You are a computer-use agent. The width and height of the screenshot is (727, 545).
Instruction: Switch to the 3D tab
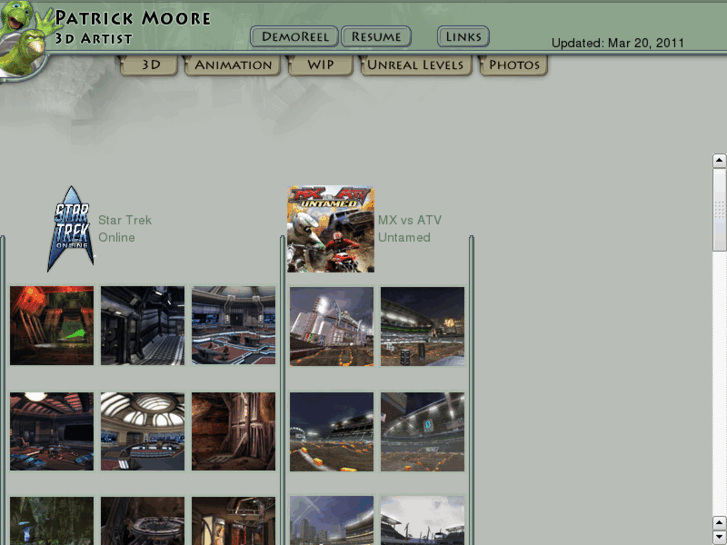(149, 65)
